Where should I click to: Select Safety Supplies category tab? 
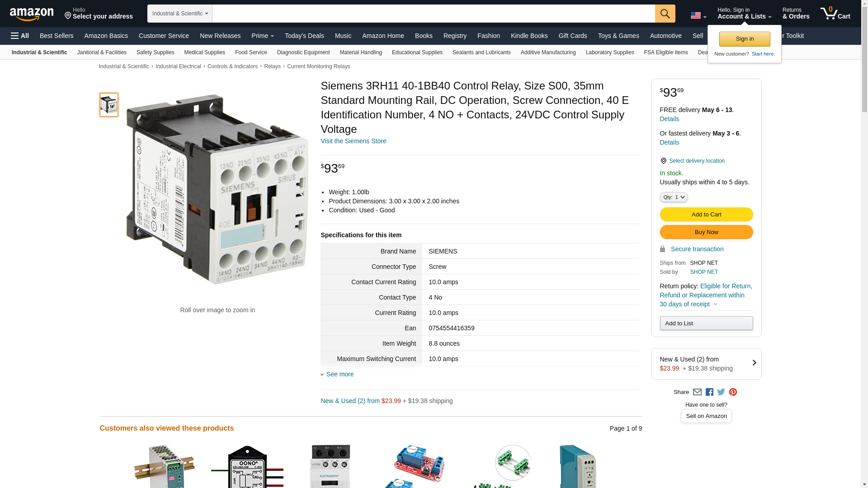click(x=155, y=52)
